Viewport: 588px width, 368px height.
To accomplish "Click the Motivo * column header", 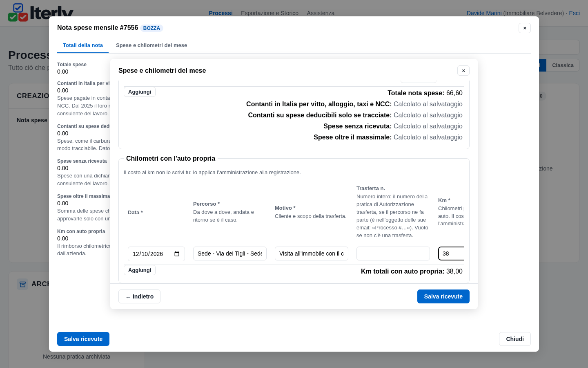I will click(285, 208).
